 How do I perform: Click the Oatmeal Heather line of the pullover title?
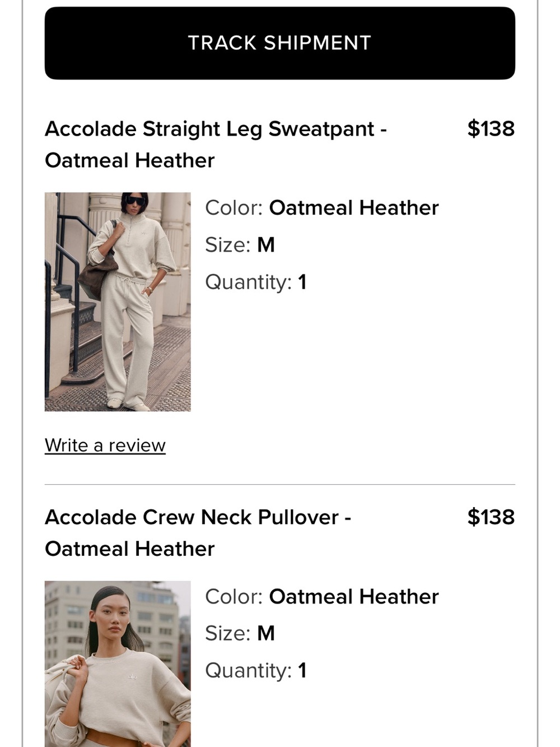click(130, 549)
